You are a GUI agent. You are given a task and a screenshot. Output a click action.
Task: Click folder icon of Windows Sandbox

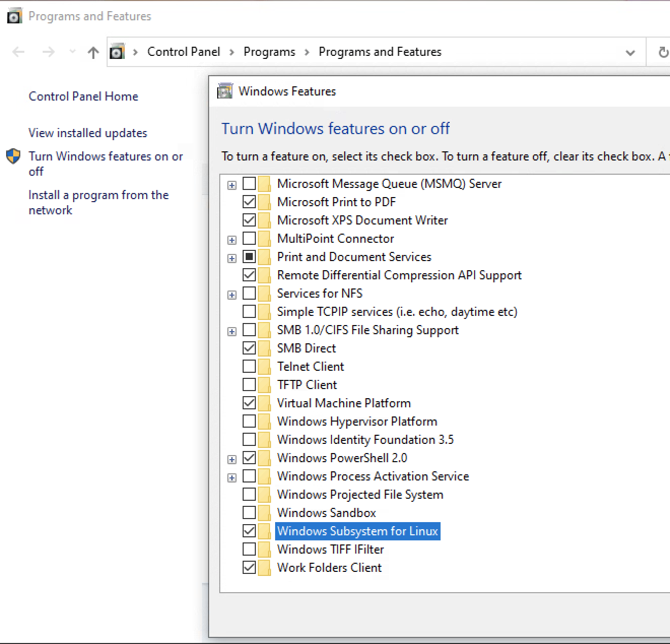(264, 513)
